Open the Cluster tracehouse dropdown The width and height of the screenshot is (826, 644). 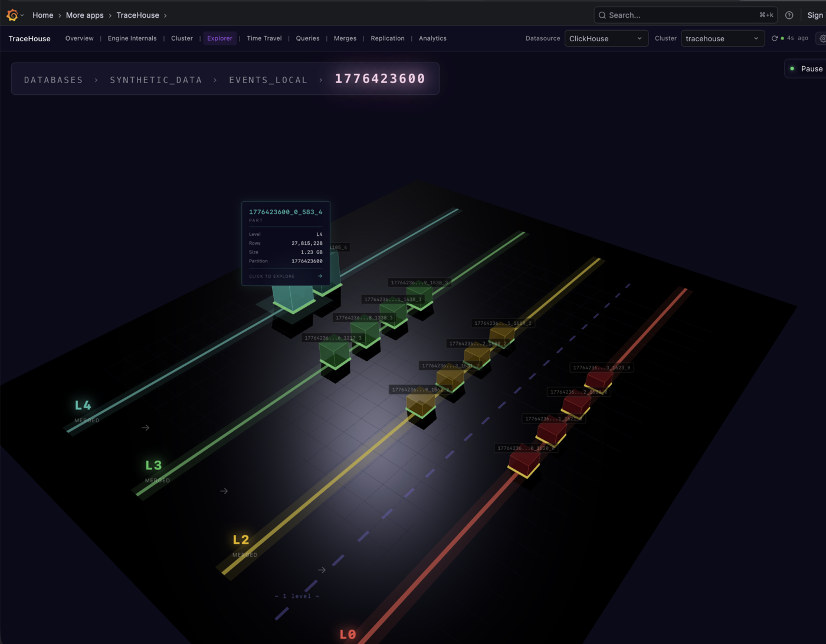pos(723,38)
